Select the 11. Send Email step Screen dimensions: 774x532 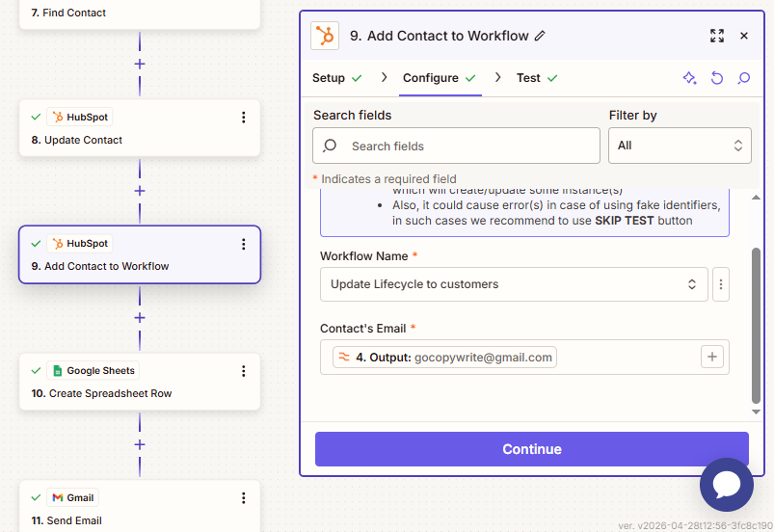point(140,506)
